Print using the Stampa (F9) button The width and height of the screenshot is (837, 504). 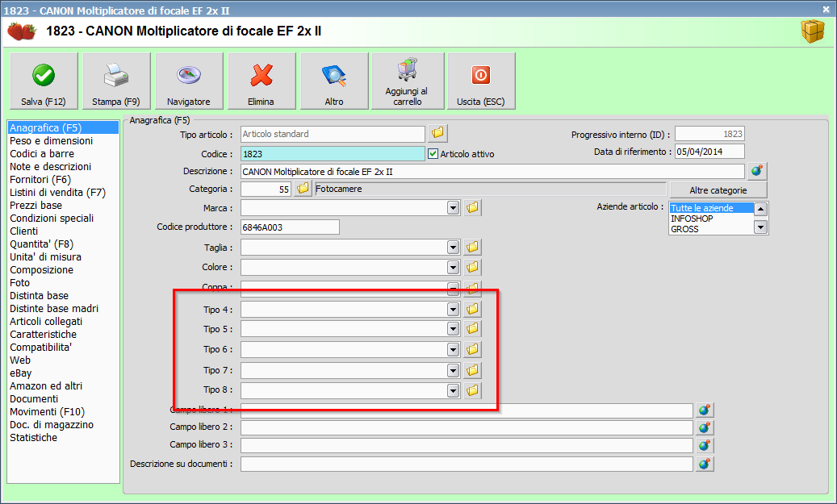(116, 81)
